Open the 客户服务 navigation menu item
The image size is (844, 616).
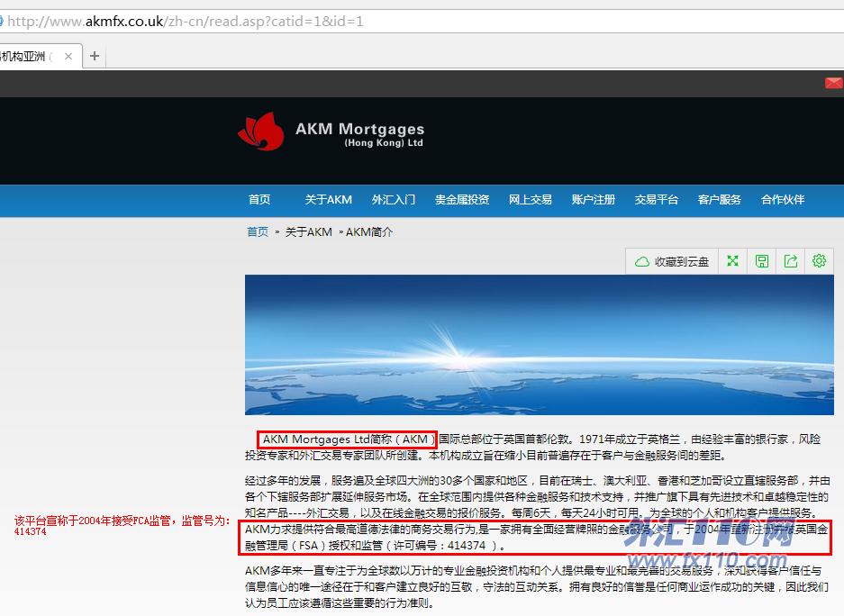(719, 200)
